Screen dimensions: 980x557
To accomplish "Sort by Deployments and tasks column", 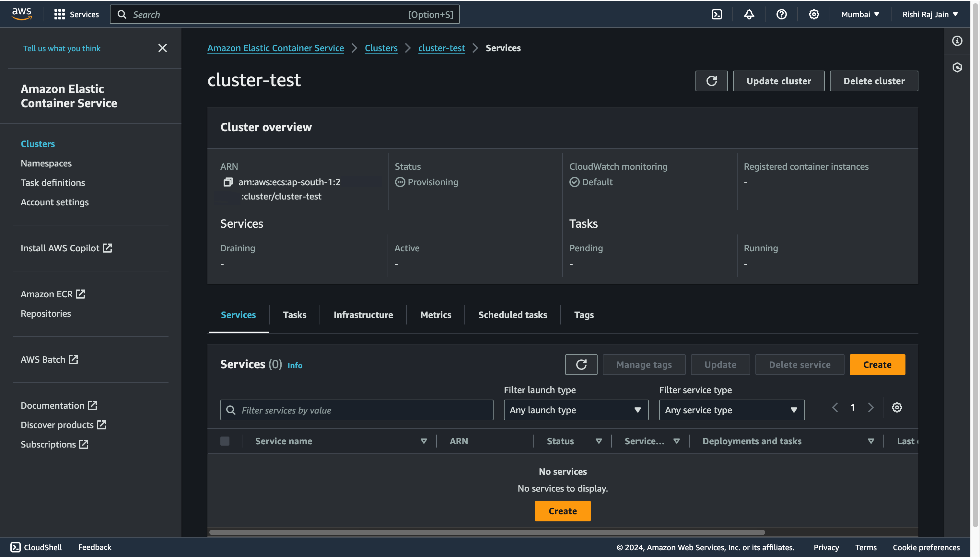I will (871, 441).
